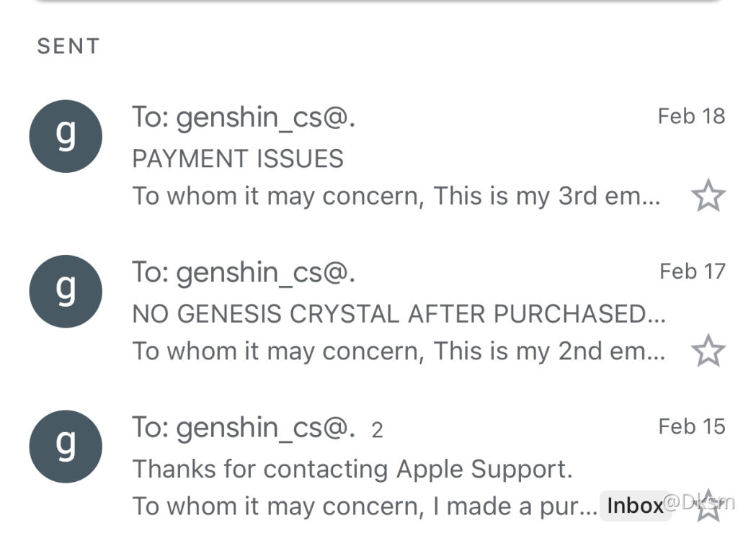Screen dimensions: 756x533
Task: Open the PAYMENT ISSUES subject line
Action: (238, 158)
